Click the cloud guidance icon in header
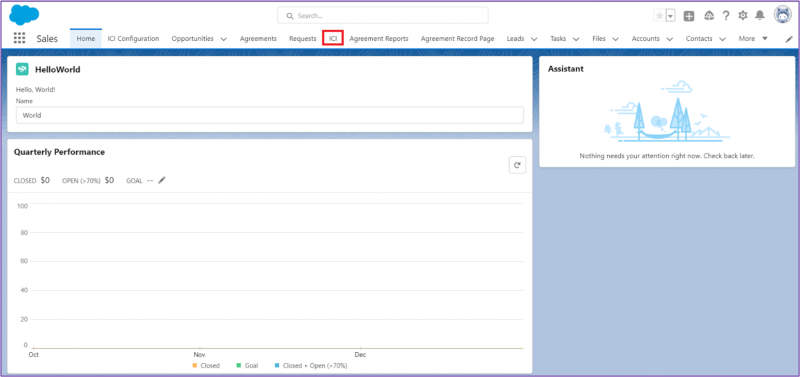 pos(709,16)
